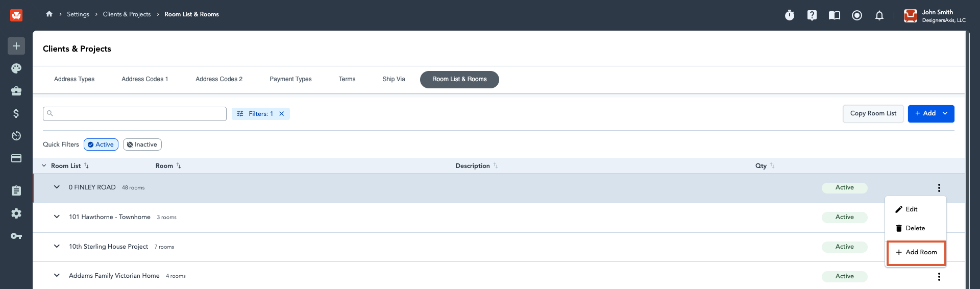This screenshot has height=289, width=980.
Task: Click the sidebar plus quick-add icon
Action: (x=16, y=46)
